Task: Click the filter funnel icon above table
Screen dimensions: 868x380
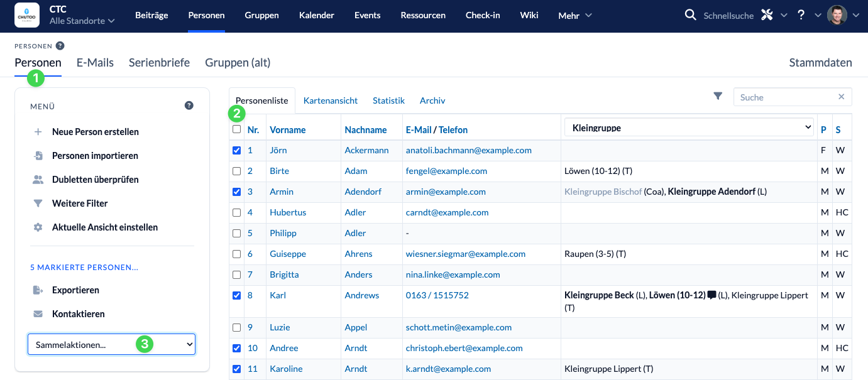Action: pyautogui.click(x=718, y=96)
